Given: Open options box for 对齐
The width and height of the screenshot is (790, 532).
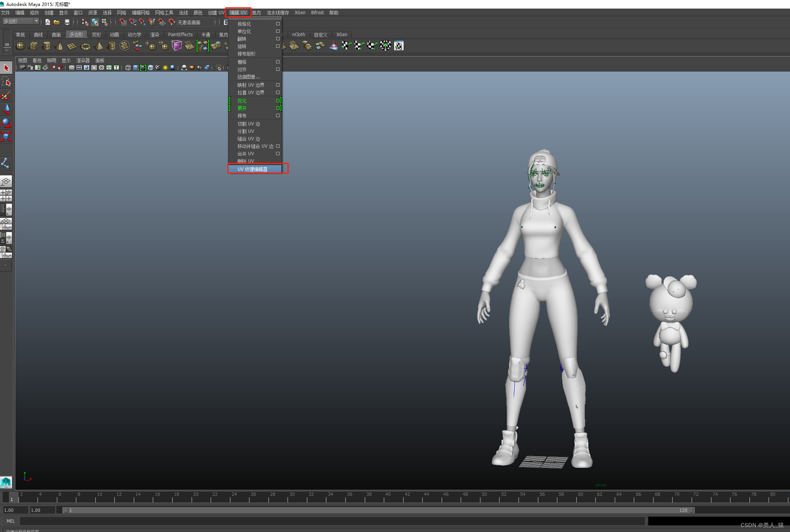Looking at the screenshot, I should (x=278, y=69).
